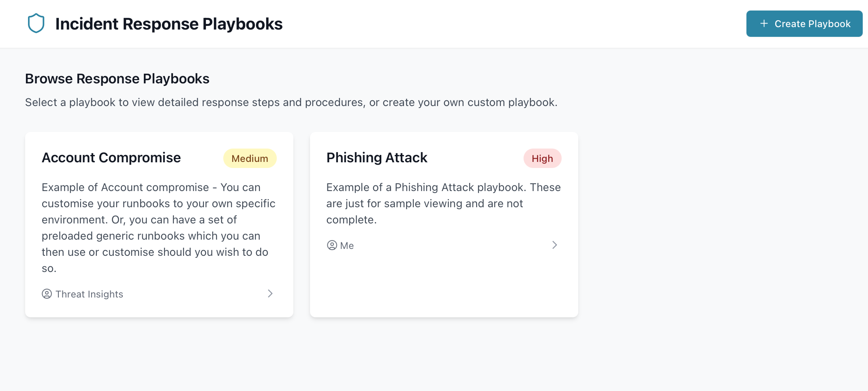Viewport: 868px width, 391px height.
Task: Click blank footer area between Threat Insights and chevron
Action: [195, 294]
